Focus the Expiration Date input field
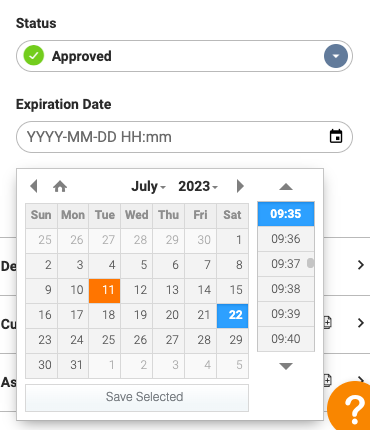 pos(184,137)
